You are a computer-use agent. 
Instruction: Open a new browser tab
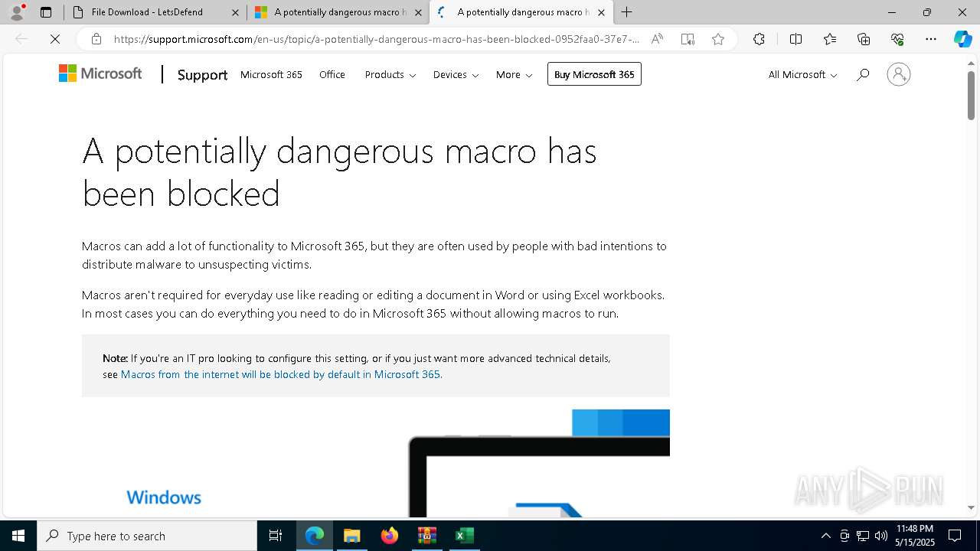coord(627,12)
